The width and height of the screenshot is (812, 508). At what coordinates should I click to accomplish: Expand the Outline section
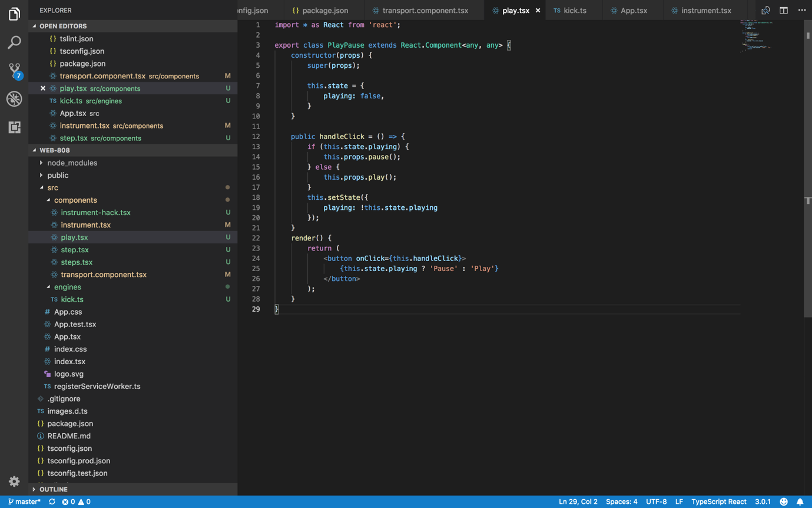[x=53, y=489]
